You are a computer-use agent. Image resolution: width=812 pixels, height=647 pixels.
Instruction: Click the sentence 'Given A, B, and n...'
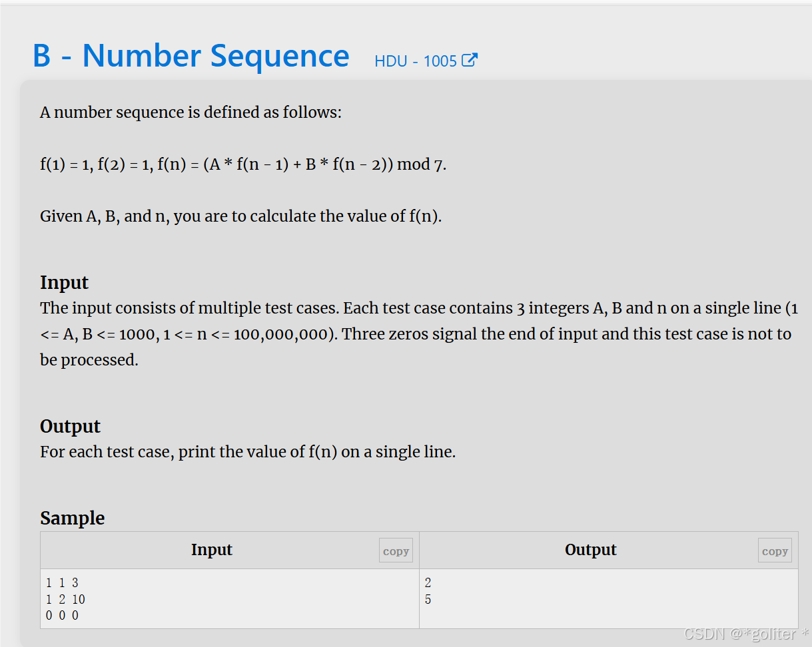241,216
